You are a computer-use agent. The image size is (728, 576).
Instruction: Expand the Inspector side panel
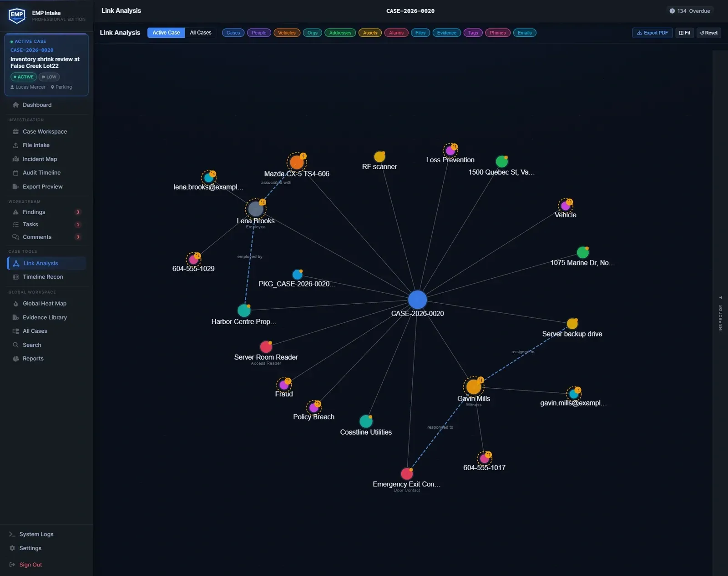coord(721,314)
